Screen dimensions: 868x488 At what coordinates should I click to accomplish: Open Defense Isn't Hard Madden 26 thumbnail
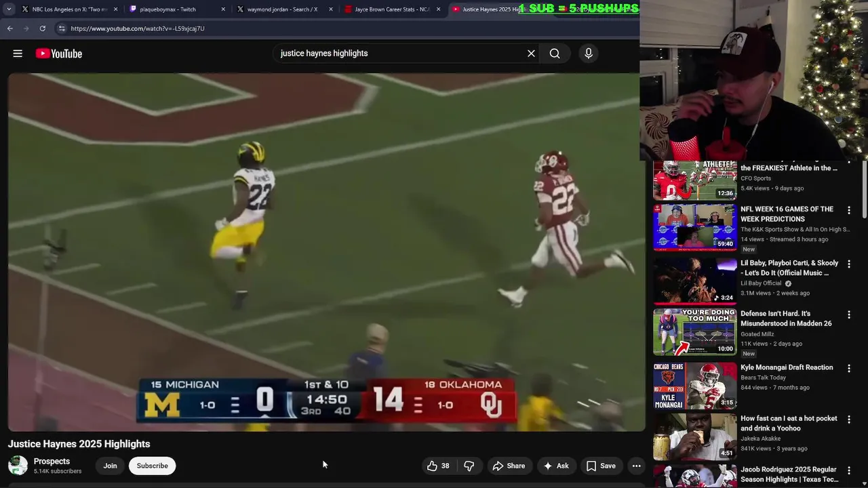[694, 332]
